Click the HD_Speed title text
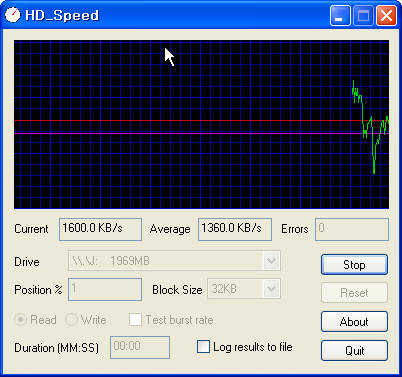This screenshot has width=402, height=377. [x=62, y=15]
